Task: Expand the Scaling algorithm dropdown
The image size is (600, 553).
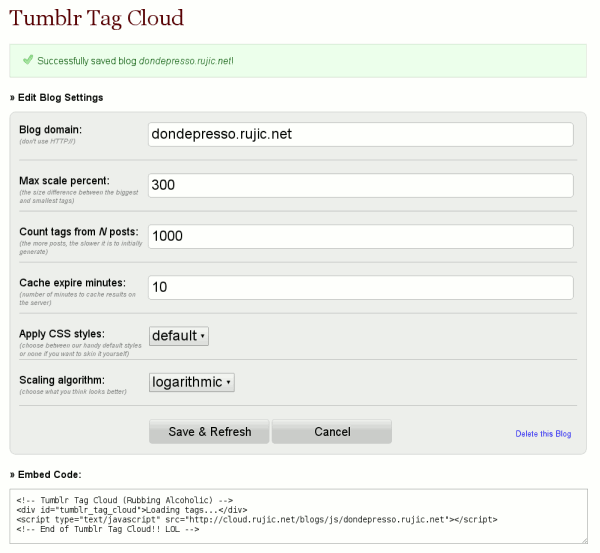Action: pos(192,381)
